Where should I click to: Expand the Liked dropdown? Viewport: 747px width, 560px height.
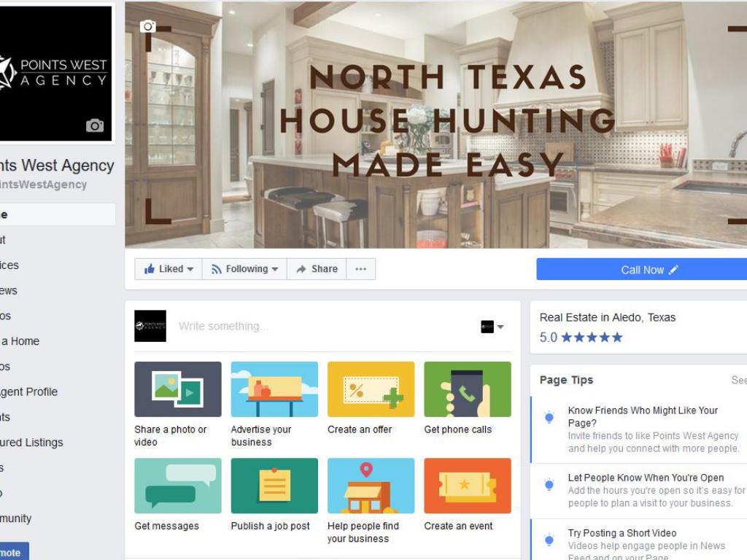[x=169, y=269]
